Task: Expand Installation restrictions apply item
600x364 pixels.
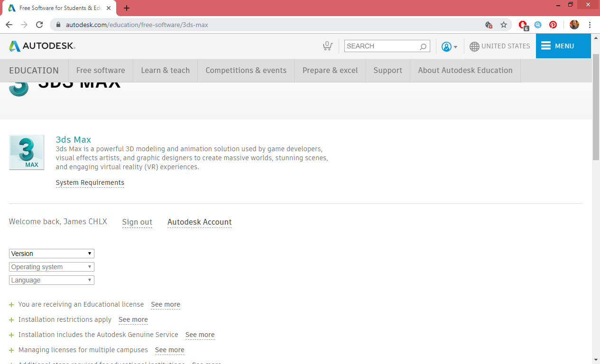Action: (x=11, y=320)
